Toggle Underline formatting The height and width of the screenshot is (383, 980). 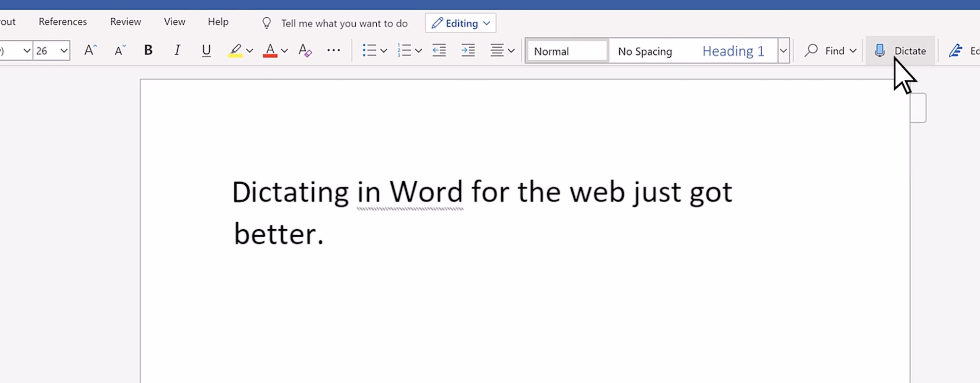click(206, 50)
